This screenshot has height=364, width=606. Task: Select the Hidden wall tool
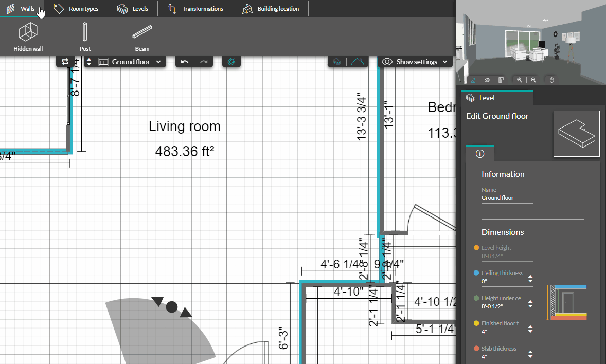(28, 36)
